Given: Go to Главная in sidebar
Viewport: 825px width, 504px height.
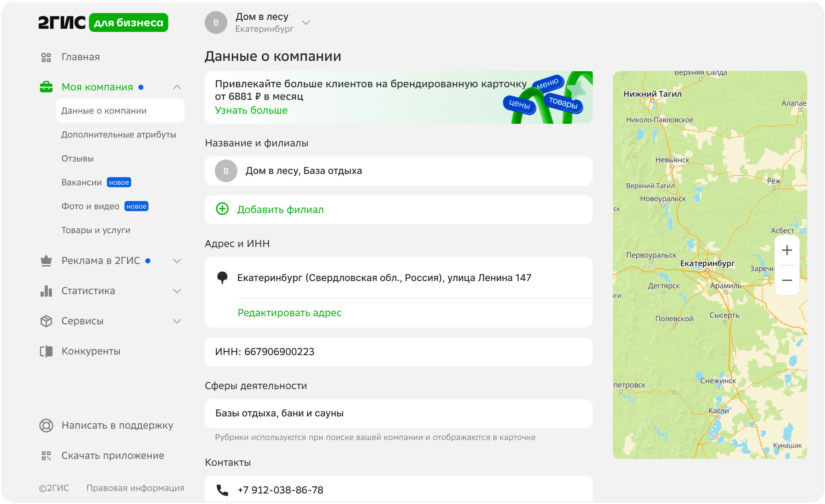Looking at the screenshot, I should [80, 57].
